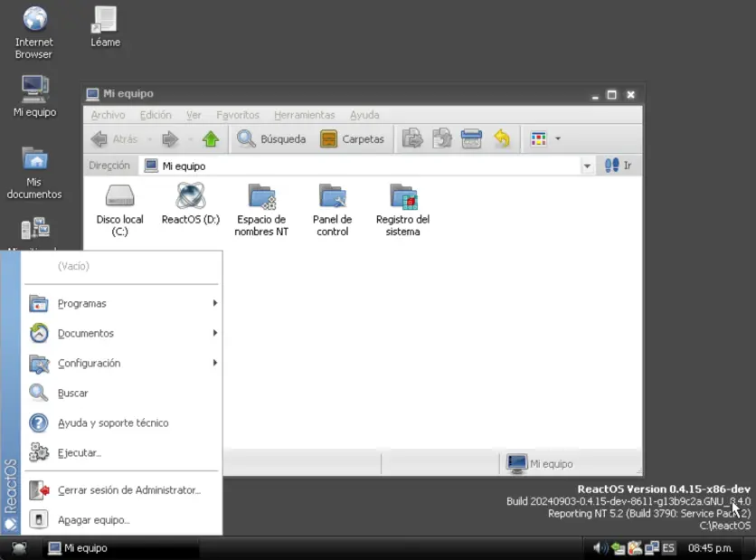Click the network connection tray icon
Screen dimensions: 756x560
(x=652, y=548)
